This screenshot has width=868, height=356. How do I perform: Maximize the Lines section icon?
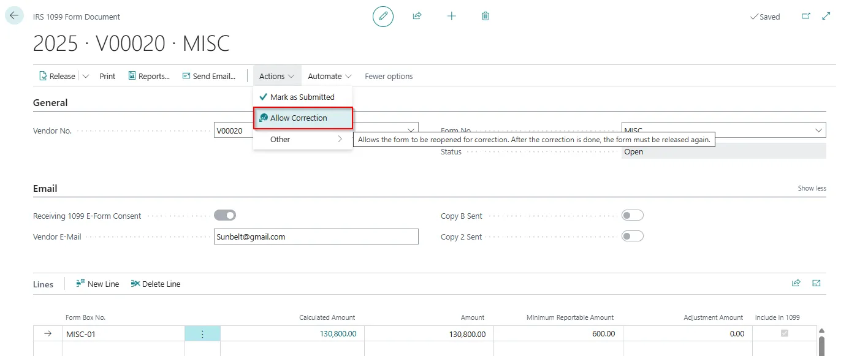[x=817, y=283]
